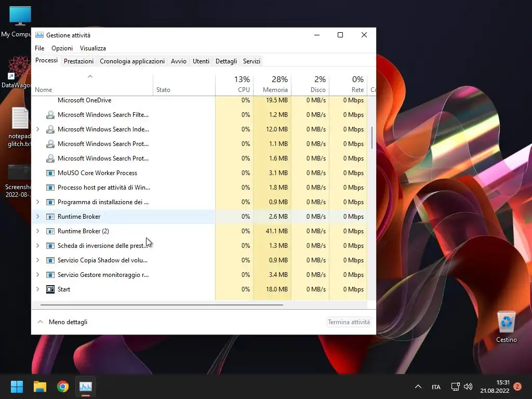Expand Servizio Gestore monitoraggio r... row
Screen dimensions: 532x399
(x=37, y=275)
